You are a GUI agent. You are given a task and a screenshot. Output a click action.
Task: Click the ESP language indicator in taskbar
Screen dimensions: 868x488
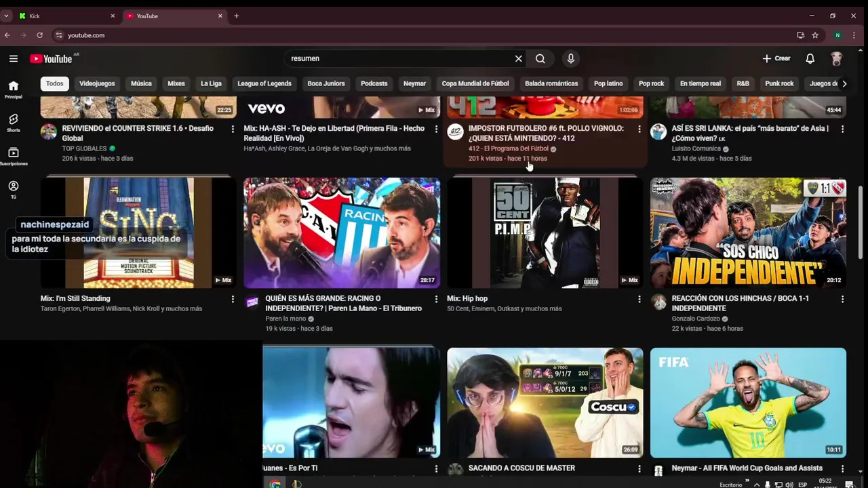803,485
